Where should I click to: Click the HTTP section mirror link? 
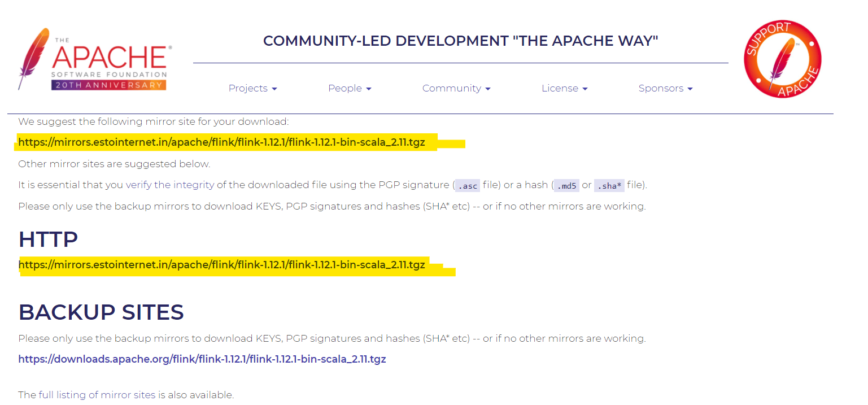(x=221, y=264)
